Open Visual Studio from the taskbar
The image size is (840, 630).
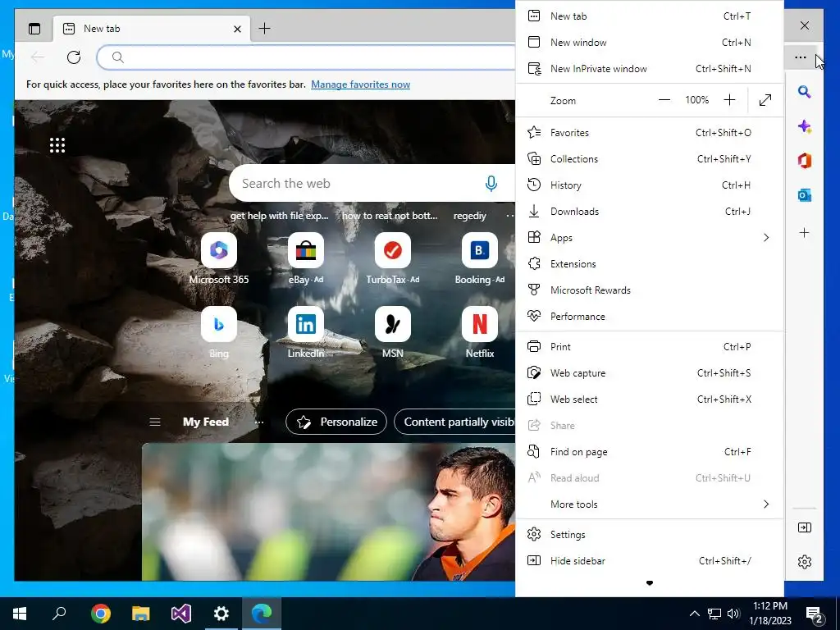(181, 614)
